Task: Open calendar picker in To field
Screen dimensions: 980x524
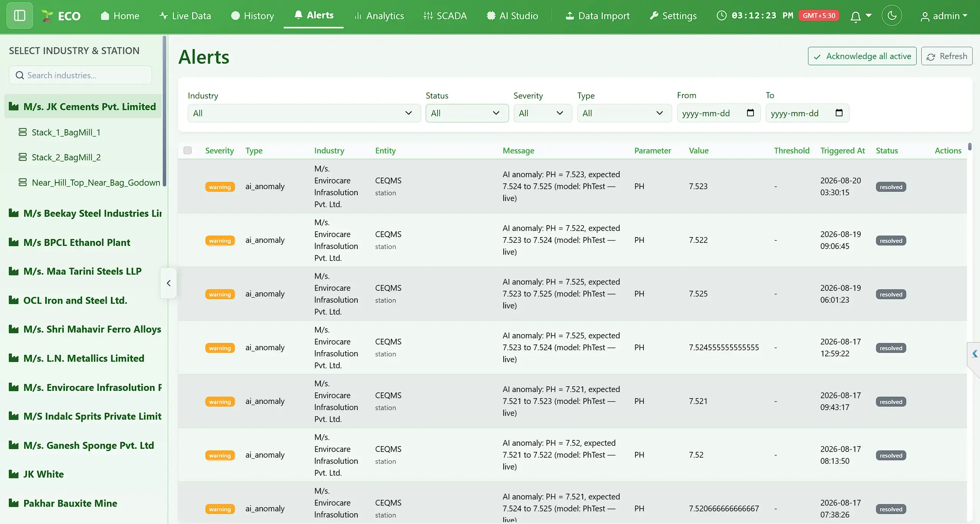Action: [x=839, y=113]
